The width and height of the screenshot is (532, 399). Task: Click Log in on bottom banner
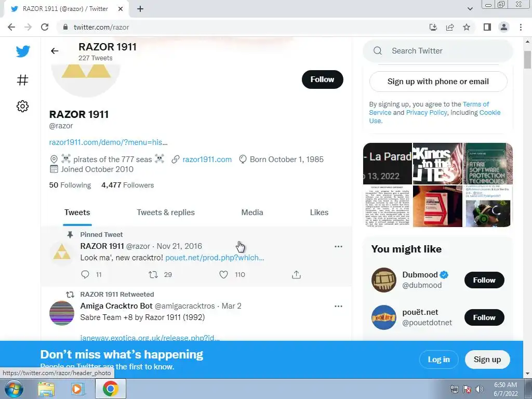438,360
